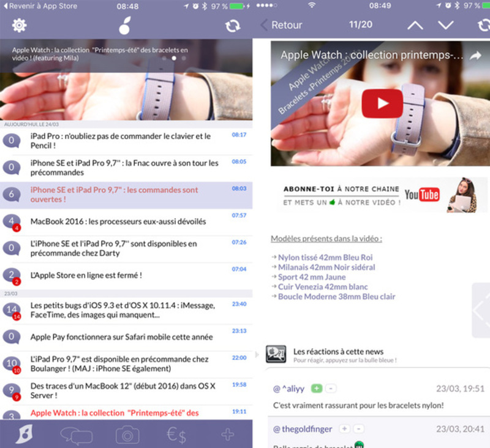Open Boucle Moderne 38mm Bleu clair link
The width and height of the screenshot is (490, 448).
pos(336,297)
